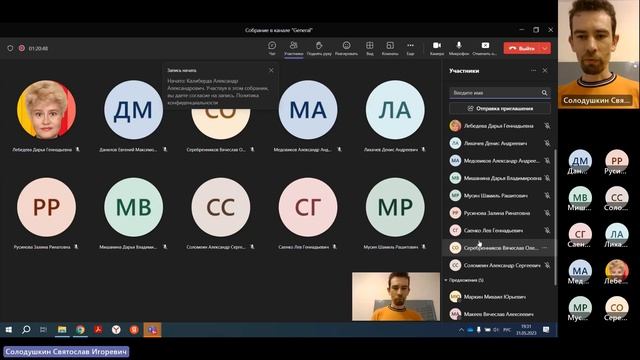Open the Реагировать reactions emoji menu

[x=346, y=48]
